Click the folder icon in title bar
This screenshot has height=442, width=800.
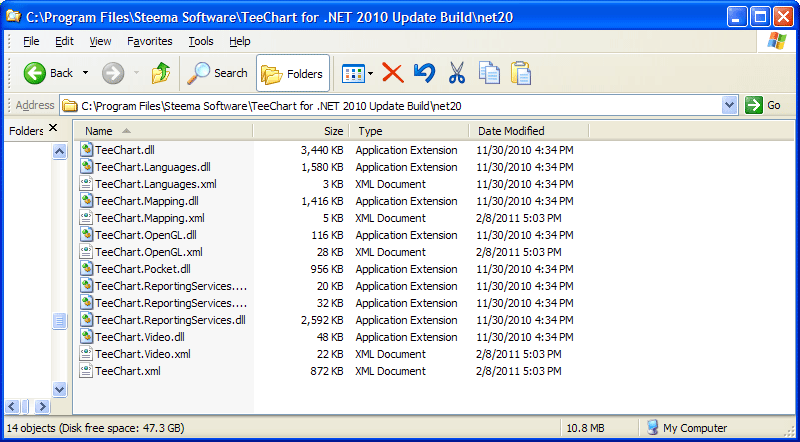[13, 16]
